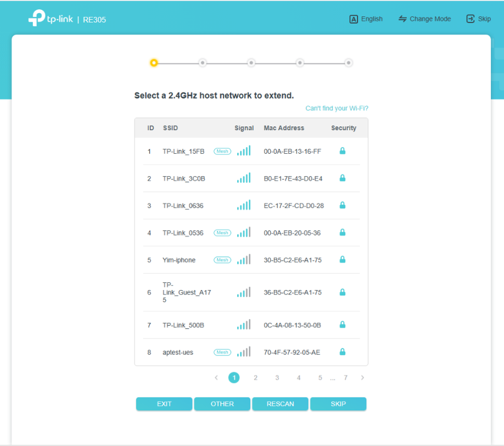Viewport: 504px width, 446px height.
Task: Click lock icon for TP-Link_Guest_A175
Action: coord(343,292)
